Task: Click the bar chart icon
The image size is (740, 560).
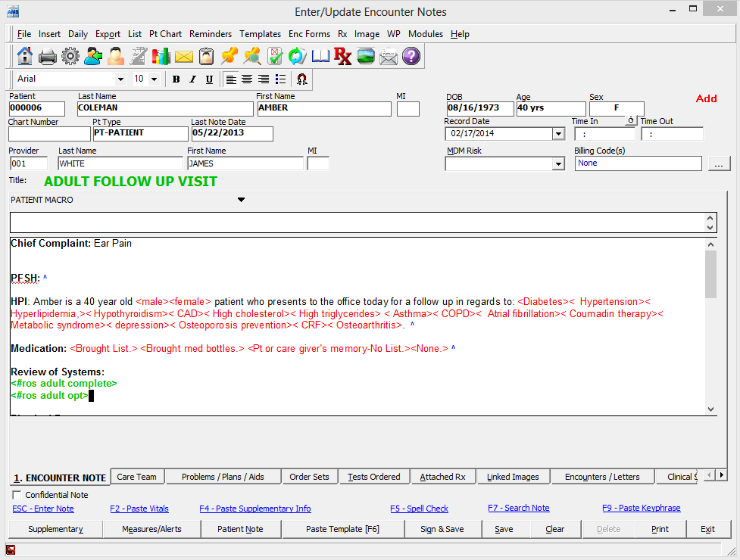Action: [x=161, y=56]
